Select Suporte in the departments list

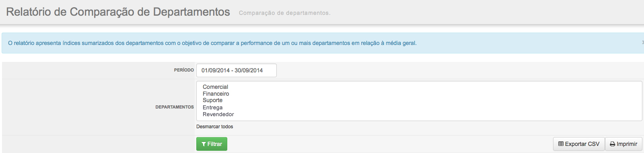[x=212, y=101]
